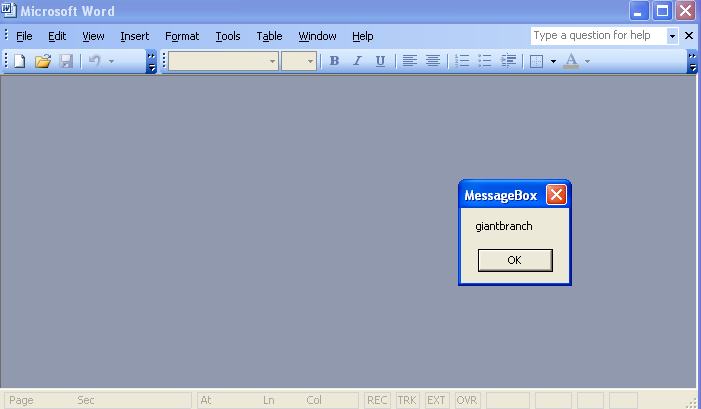Screen dimensions: 701x409
Task: Open the File menu
Action: [24, 36]
